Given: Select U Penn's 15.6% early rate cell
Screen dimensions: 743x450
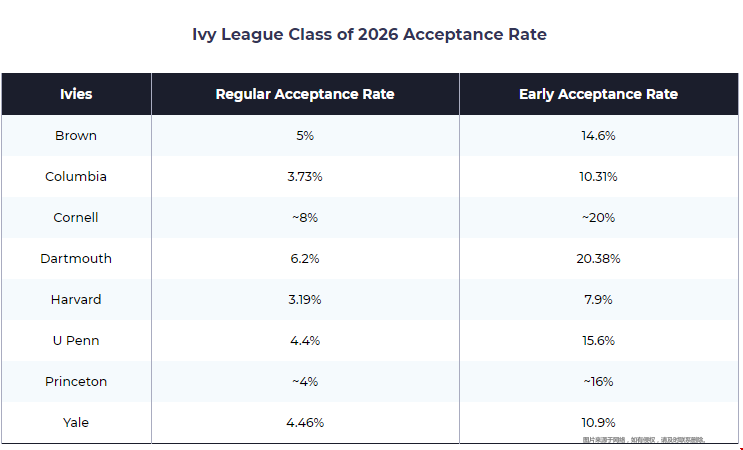Looking at the screenshot, I should [598, 340].
